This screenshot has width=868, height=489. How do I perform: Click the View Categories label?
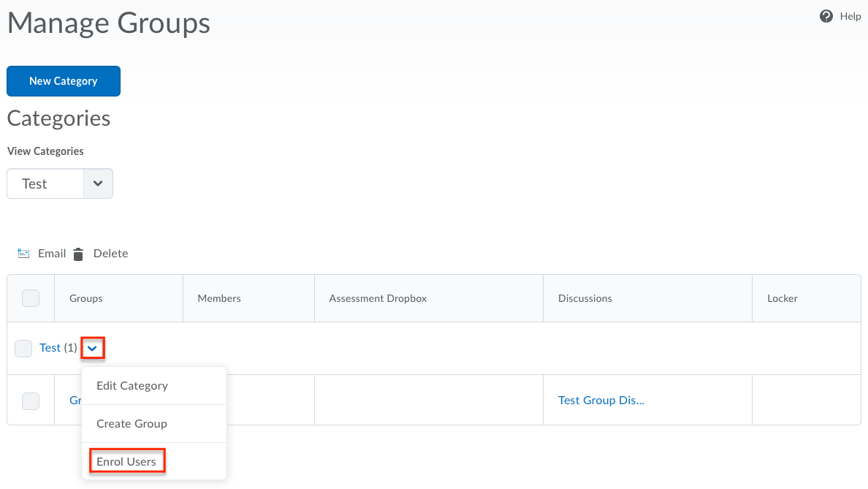pos(45,151)
